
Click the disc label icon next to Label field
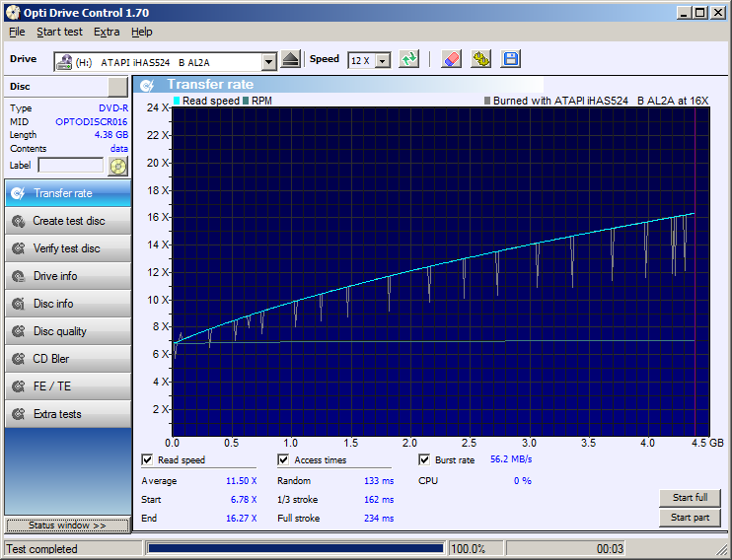coord(118,166)
